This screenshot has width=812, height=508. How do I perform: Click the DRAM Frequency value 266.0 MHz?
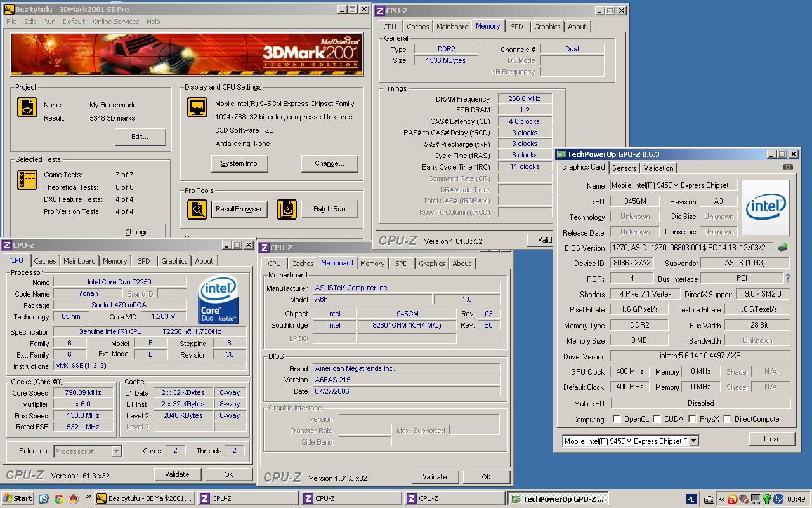coord(524,98)
